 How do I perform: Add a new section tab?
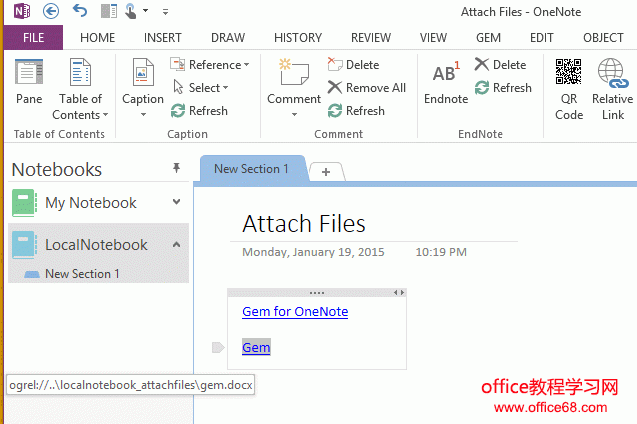pos(326,171)
